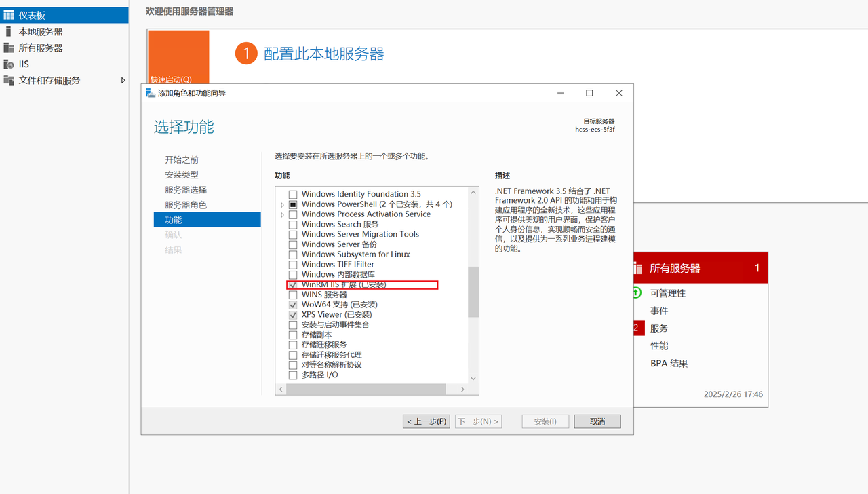Click the 2025/2/26 17:46 timestamp

733,394
